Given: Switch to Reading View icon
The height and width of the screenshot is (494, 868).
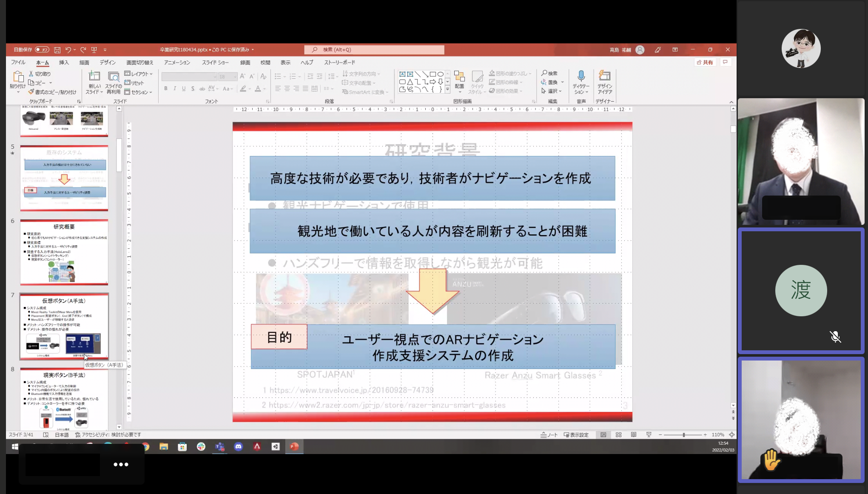Looking at the screenshot, I should click(633, 434).
